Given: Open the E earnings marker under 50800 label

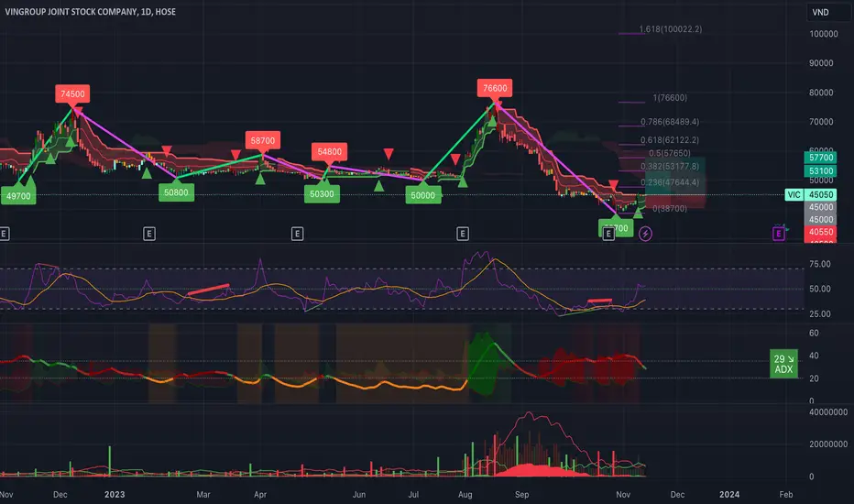Looking at the screenshot, I should coord(148,235).
